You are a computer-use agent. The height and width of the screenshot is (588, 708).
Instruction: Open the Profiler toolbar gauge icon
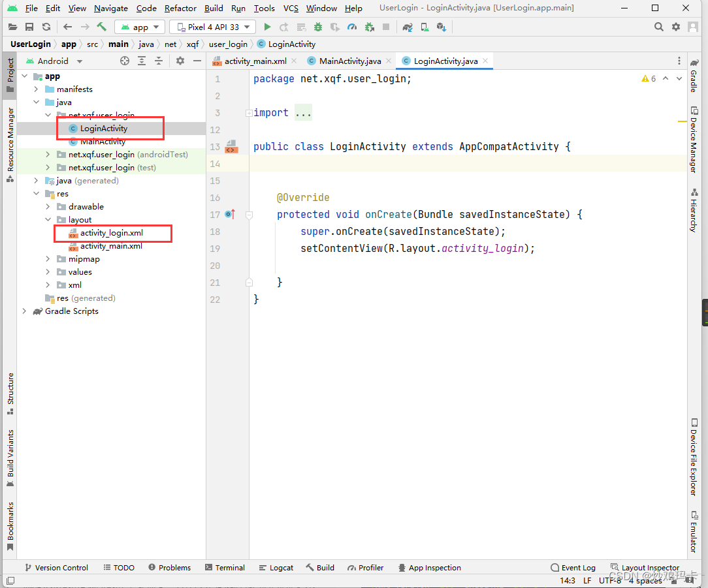352,27
